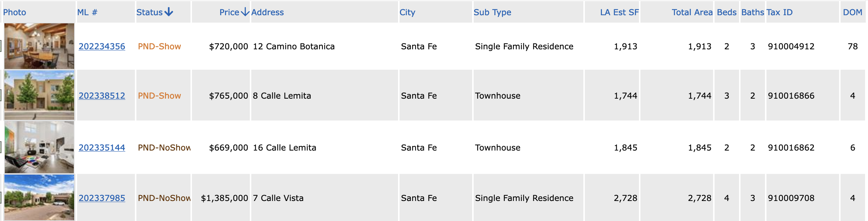The height and width of the screenshot is (221, 868).
Task: Open listing 202338512 link
Action: [102, 96]
